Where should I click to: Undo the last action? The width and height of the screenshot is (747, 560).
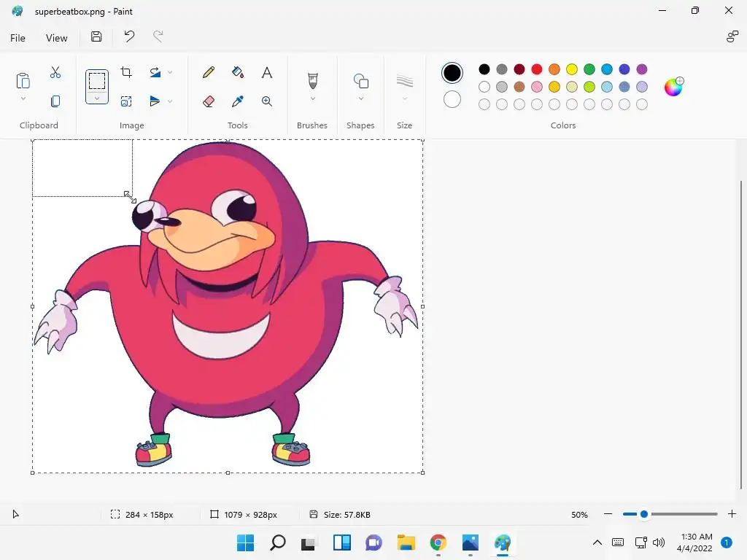pos(129,36)
